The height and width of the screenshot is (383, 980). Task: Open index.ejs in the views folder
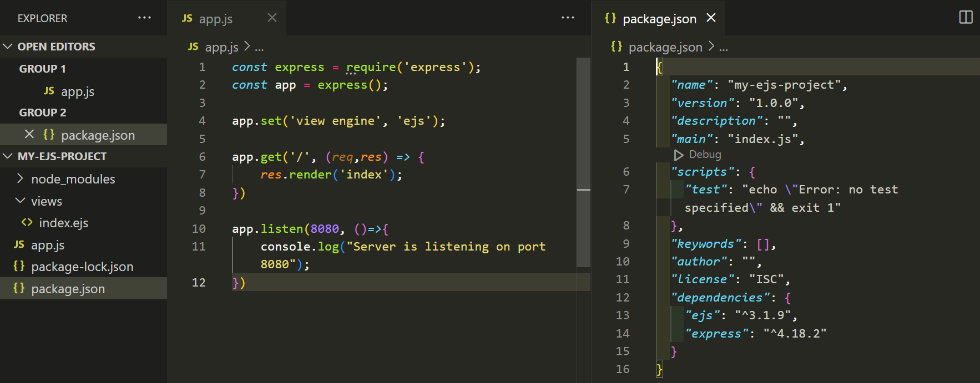pyautogui.click(x=83, y=223)
